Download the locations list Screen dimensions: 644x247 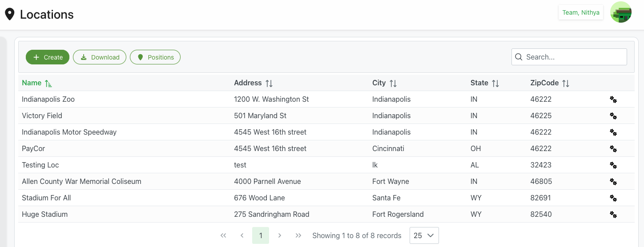100,57
